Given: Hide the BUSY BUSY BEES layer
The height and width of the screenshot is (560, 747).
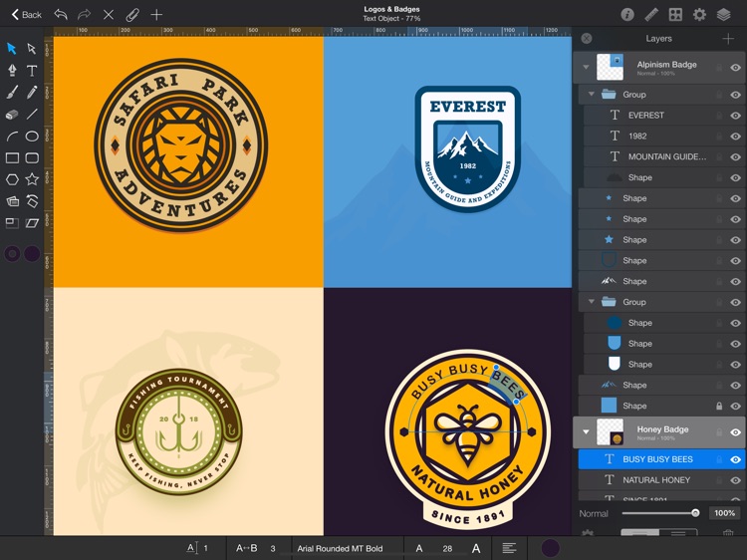Looking at the screenshot, I should pos(735,459).
